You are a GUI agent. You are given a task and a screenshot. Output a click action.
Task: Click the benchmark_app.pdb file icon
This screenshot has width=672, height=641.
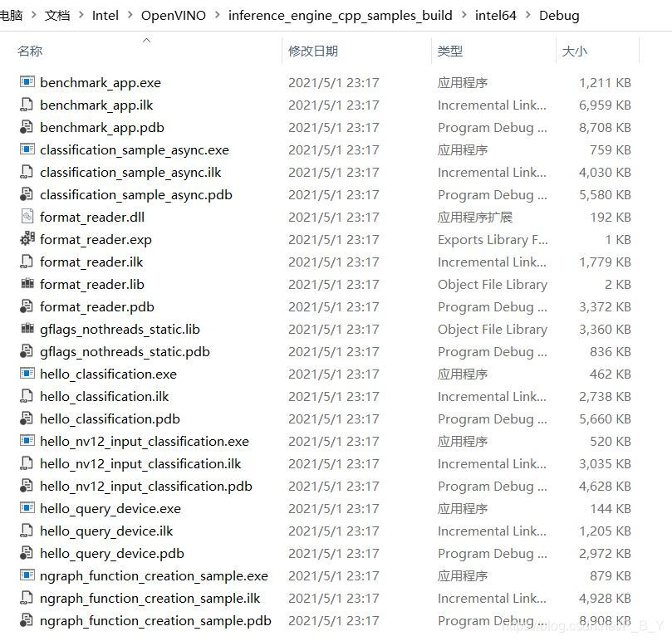[x=27, y=126]
